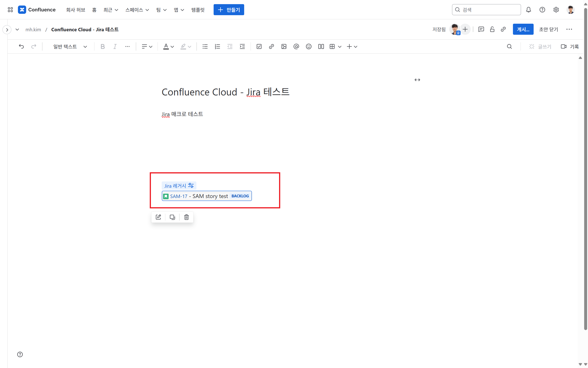Close the draft with 초안 닫기
The width and height of the screenshot is (588, 368).
(x=548, y=29)
